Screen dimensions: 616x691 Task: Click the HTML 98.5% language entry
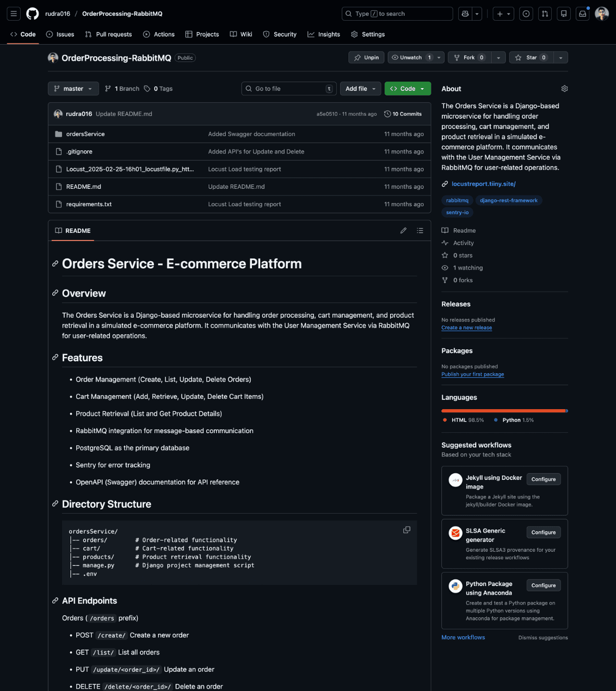click(463, 420)
